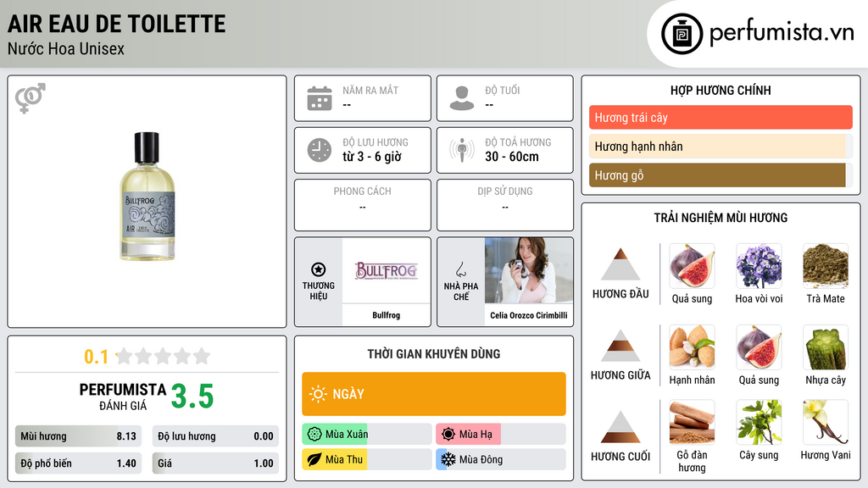Click the '30 - 60cm' sillage value
Viewport: 868px width, 488px height.
click(x=512, y=157)
